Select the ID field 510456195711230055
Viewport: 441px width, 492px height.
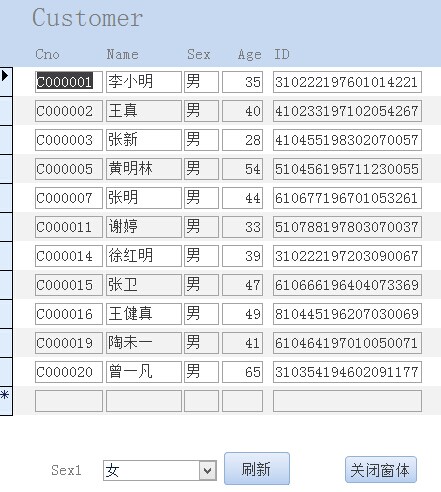pos(347,169)
